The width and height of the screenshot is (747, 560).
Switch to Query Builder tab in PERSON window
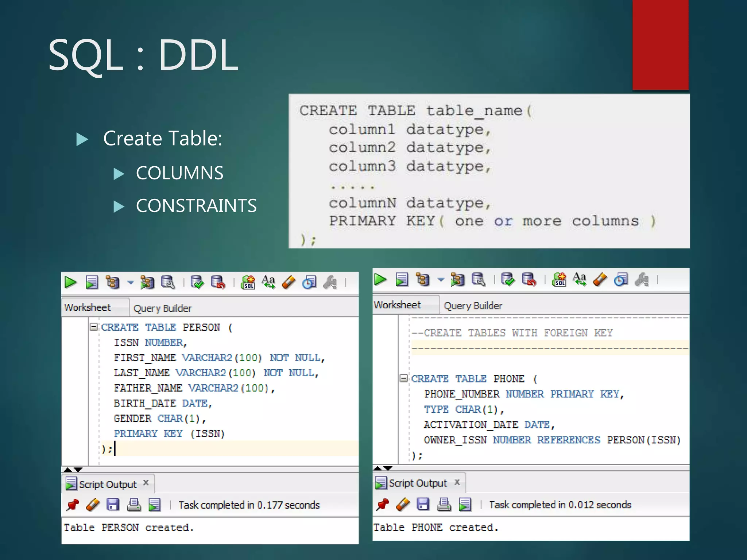point(162,308)
